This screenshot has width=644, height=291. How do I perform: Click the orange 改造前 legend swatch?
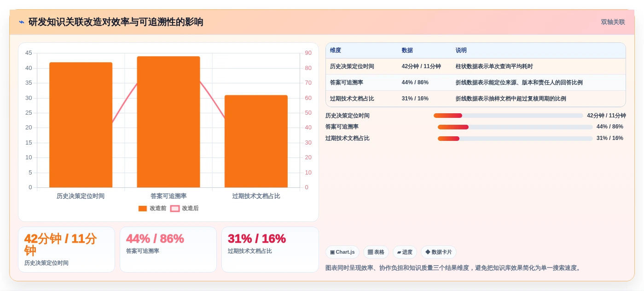click(x=143, y=209)
